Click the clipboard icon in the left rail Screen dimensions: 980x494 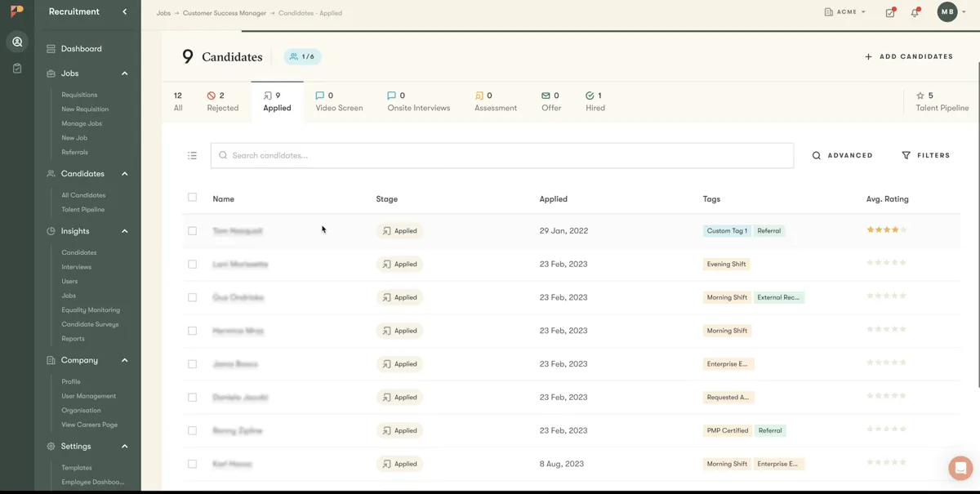[16, 68]
